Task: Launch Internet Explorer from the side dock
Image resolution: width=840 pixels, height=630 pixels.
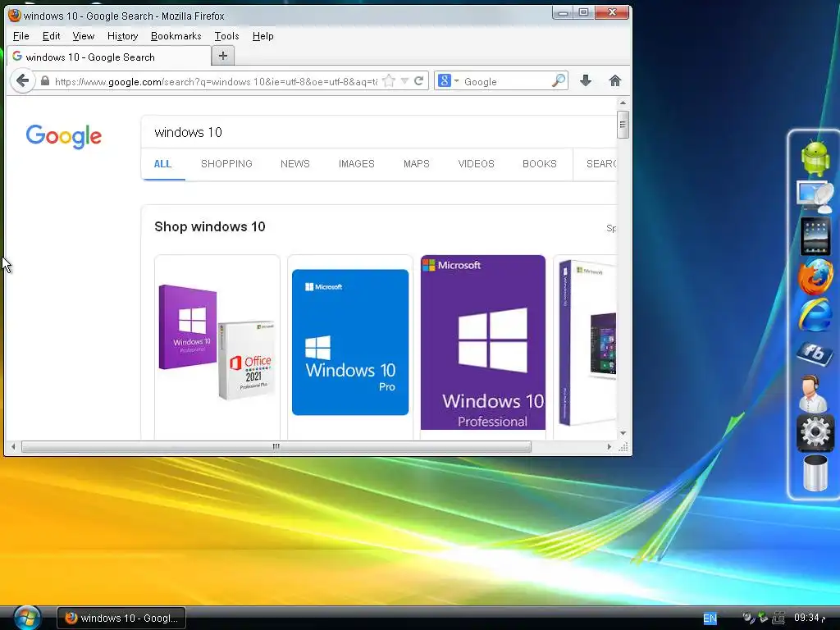Action: (815, 315)
